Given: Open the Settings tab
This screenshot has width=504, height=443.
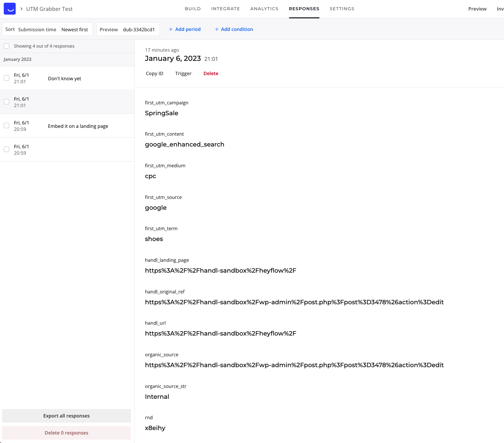Looking at the screenshot, I should pos(342,9).
